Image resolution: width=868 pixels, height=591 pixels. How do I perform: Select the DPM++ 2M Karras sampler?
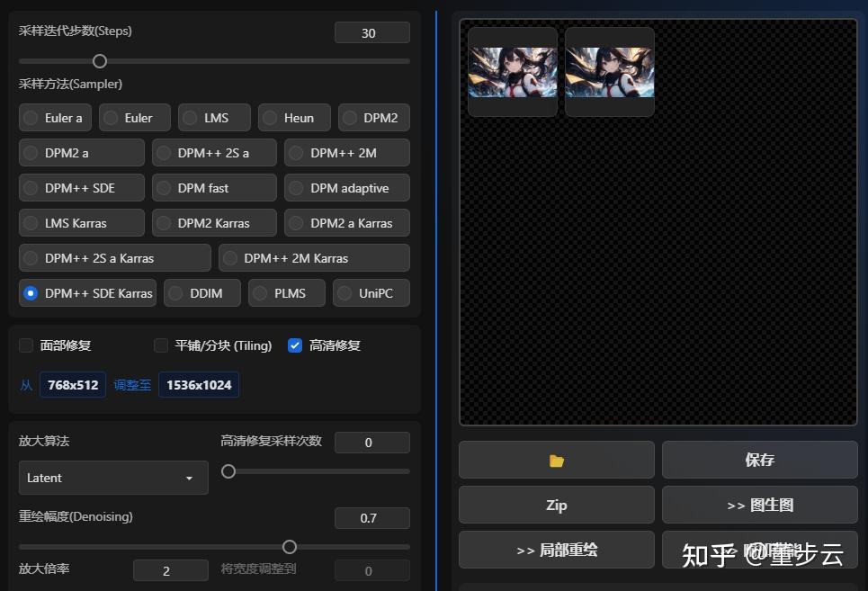click(x=314, y=257)
